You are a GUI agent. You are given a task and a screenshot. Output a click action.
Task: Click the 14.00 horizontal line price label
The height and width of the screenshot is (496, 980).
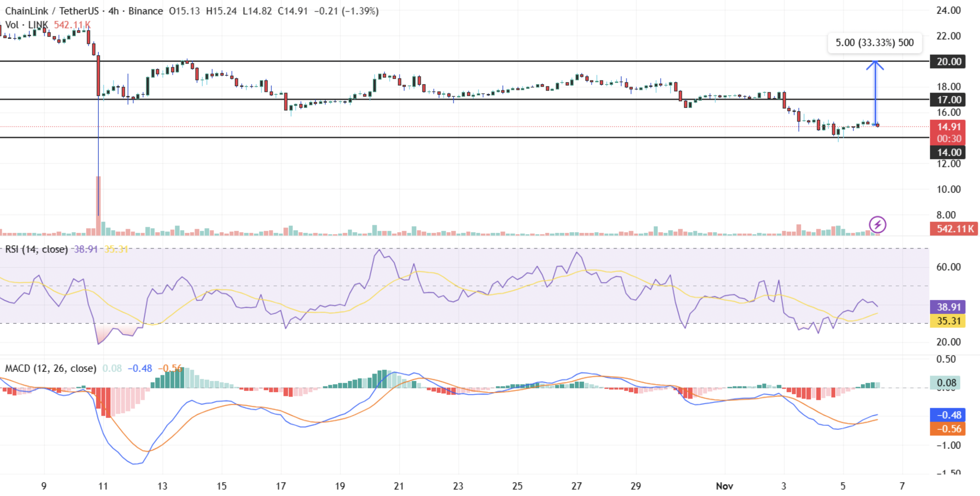(x=949, y=152)
